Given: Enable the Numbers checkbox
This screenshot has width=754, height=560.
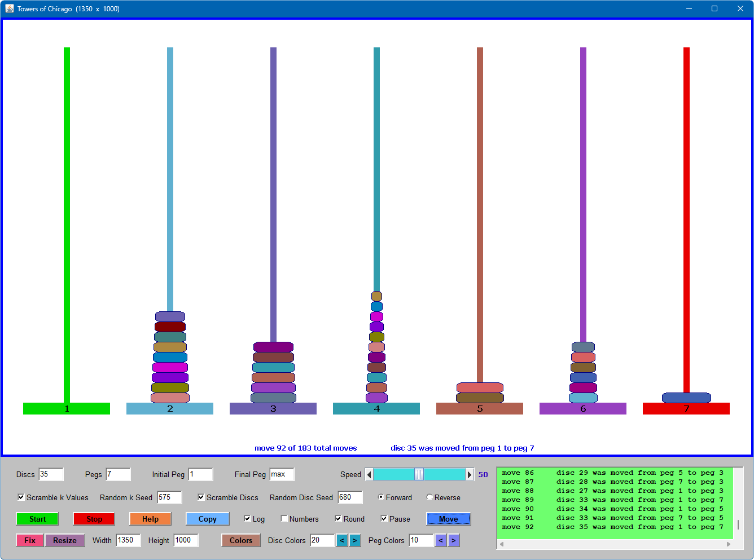Looking at the screenshot, I should (284, 519).
